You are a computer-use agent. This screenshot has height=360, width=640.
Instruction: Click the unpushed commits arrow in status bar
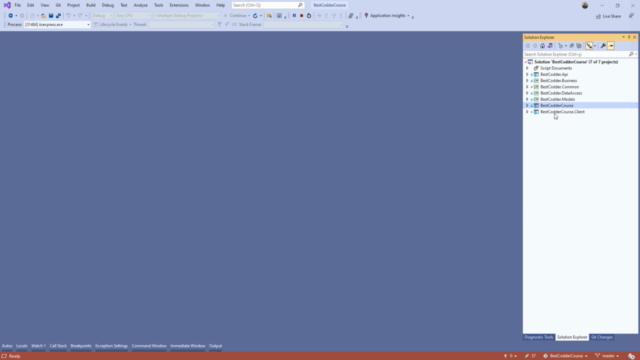point(510,356)
